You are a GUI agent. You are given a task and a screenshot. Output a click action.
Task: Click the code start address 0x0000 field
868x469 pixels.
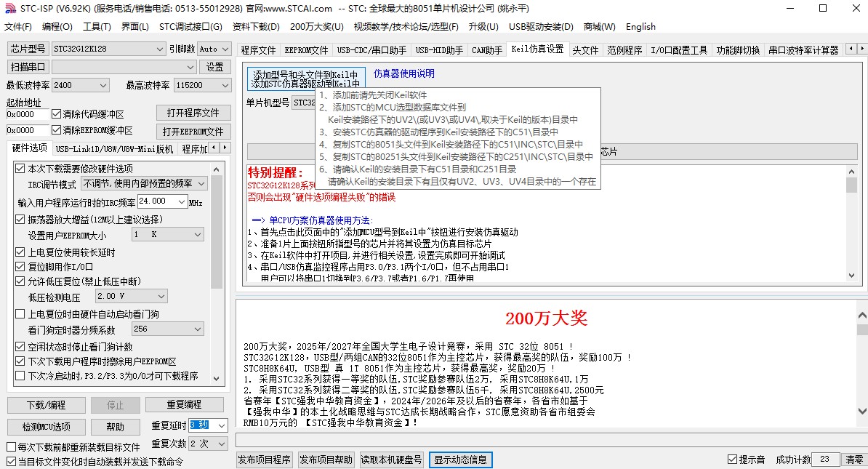[28, 114]
